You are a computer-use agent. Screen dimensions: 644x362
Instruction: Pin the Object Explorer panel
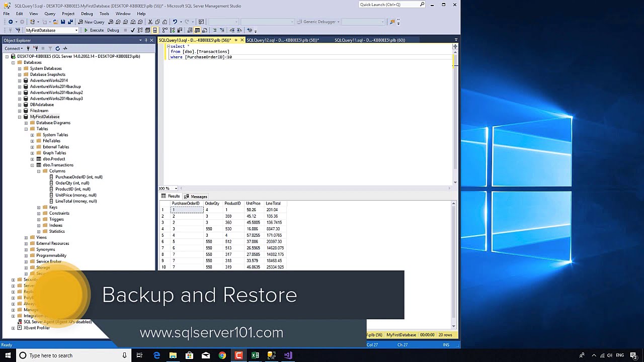(x=146, y=40)
